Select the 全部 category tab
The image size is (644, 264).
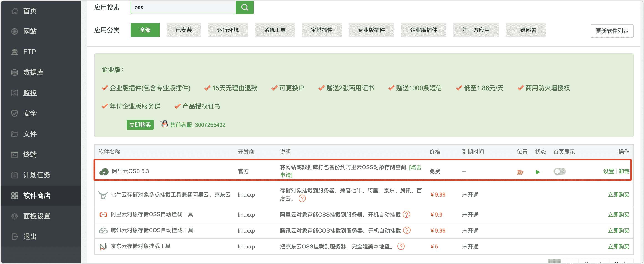coord(145,30)
